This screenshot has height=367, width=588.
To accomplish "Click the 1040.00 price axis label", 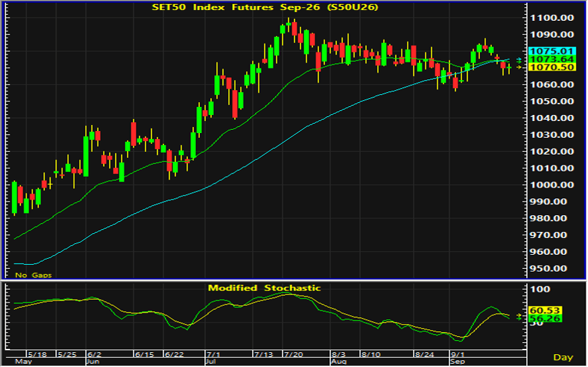I will 552,118.
